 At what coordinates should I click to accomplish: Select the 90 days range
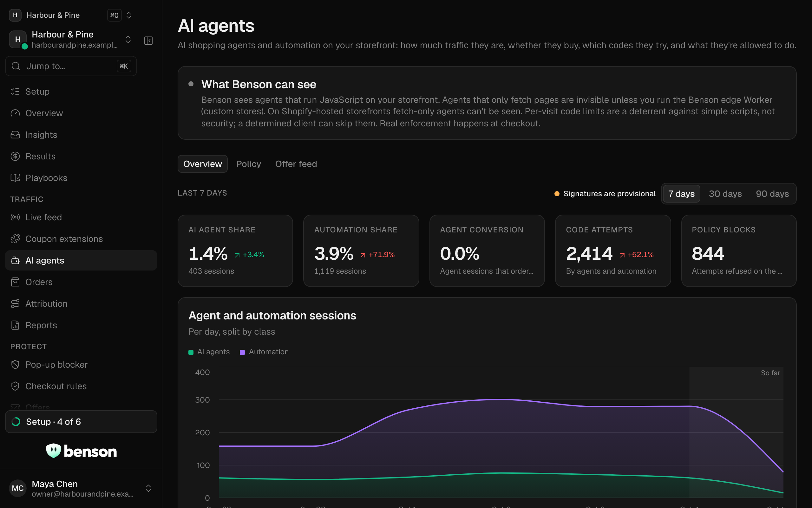(x=772, y=194)
